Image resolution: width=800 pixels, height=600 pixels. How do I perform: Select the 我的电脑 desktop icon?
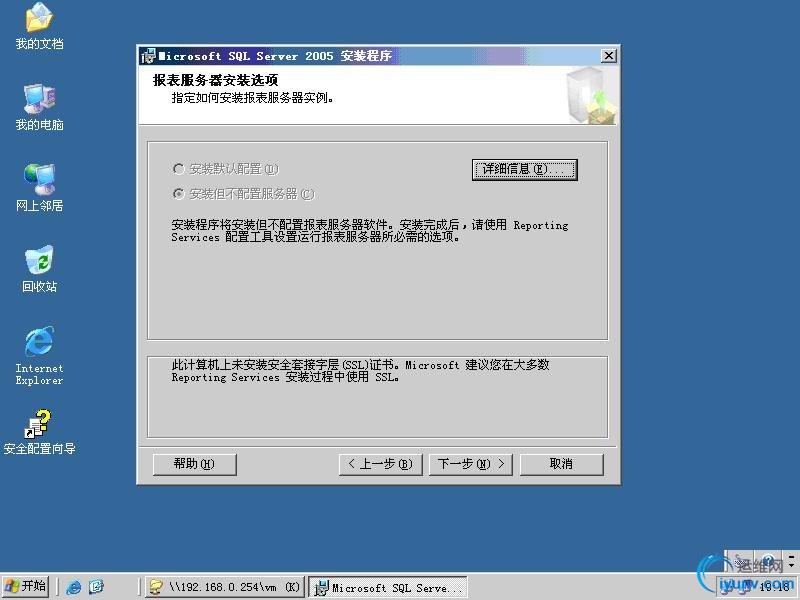[x=39, y=107]
